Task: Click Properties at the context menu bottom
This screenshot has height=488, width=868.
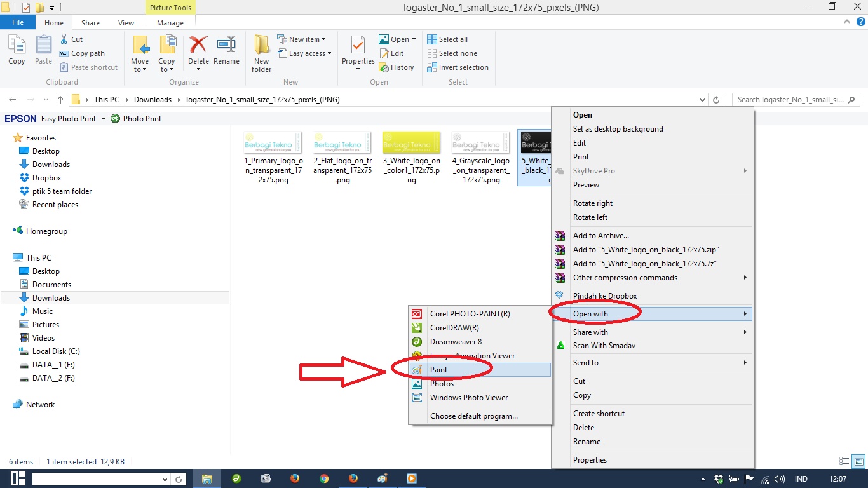Action: [653, 460]
